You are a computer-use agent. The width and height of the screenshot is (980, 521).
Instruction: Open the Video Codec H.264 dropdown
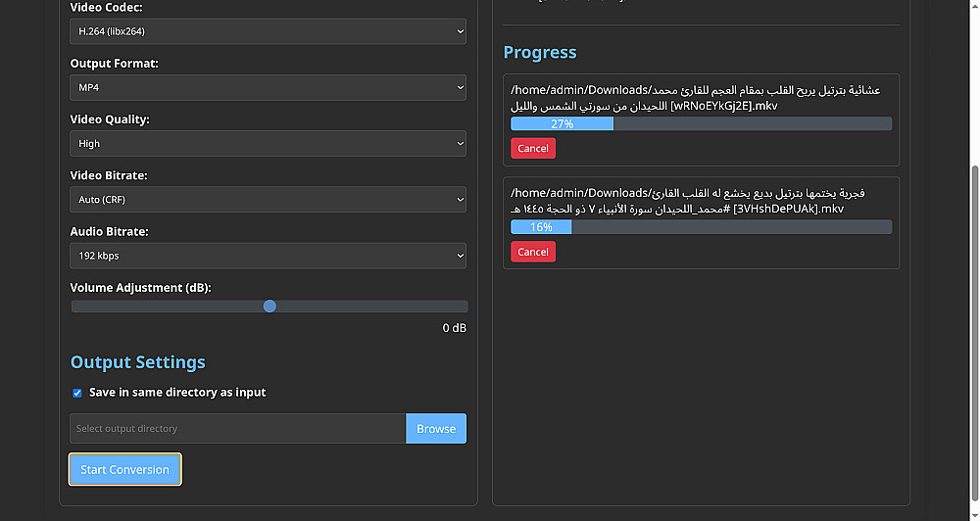269,31
